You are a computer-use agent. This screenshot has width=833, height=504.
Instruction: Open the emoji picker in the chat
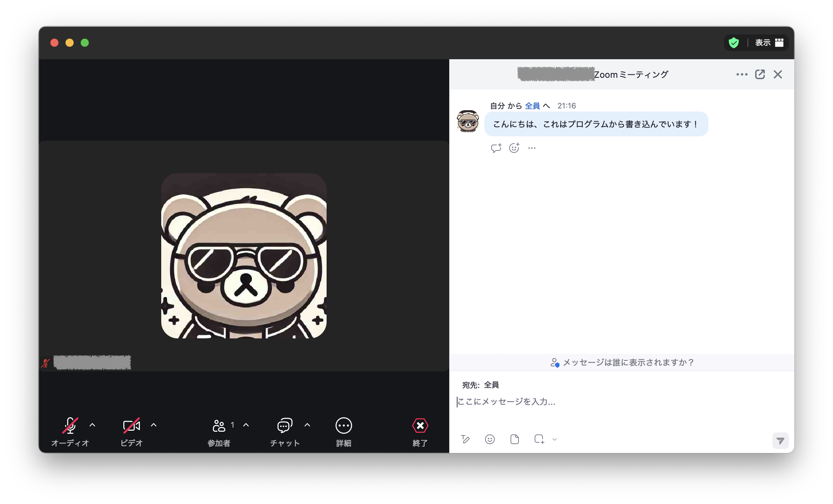click(x=490, y=439)
